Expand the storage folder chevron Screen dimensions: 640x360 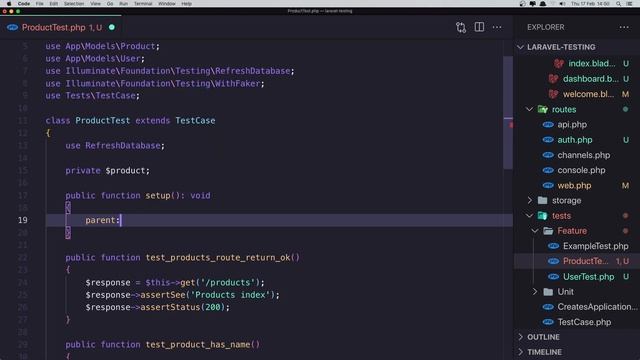pos(529,200)
